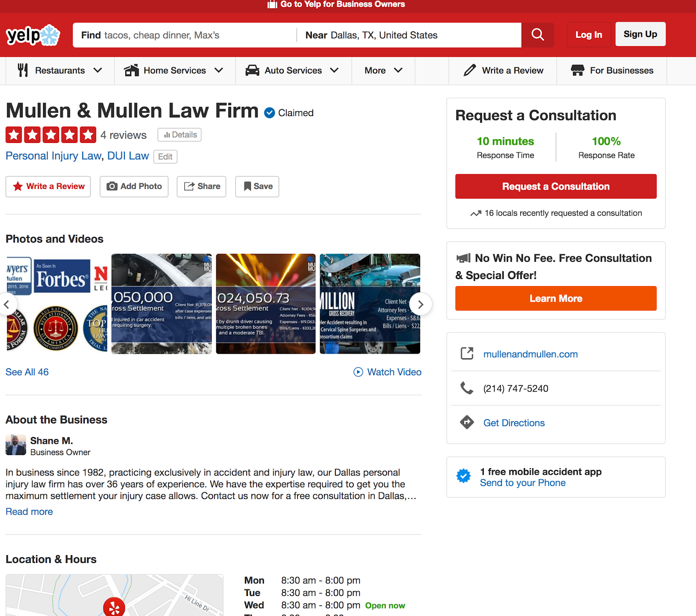
Task: Click the 4 reviews count text
Action: (x=124, y=135)
